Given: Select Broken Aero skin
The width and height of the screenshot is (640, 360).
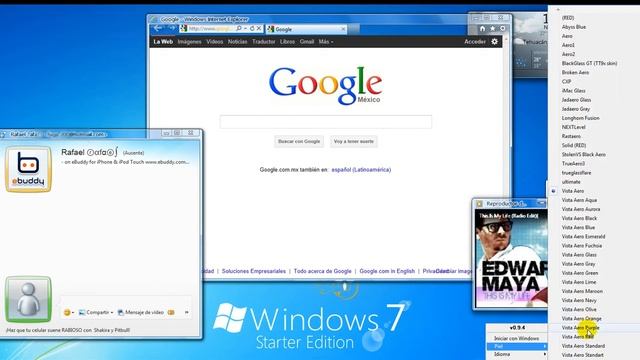Looking at the screenshot, I should coord(575,72).
